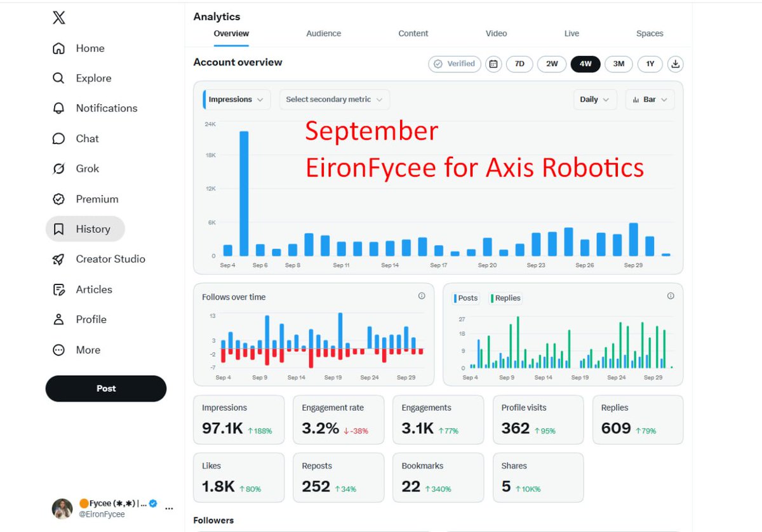
Task: Open the calendar date picker icon
Action: pos(493,64)
